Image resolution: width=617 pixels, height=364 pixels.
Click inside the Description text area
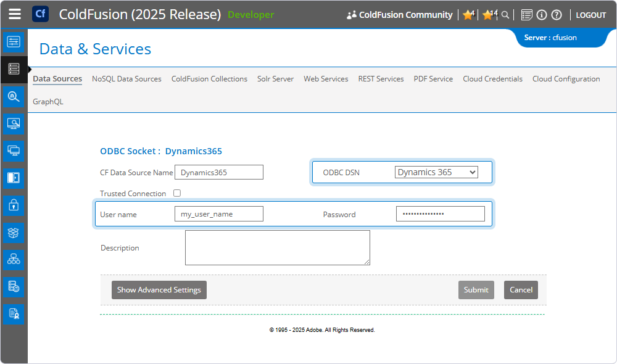point(277,247)
